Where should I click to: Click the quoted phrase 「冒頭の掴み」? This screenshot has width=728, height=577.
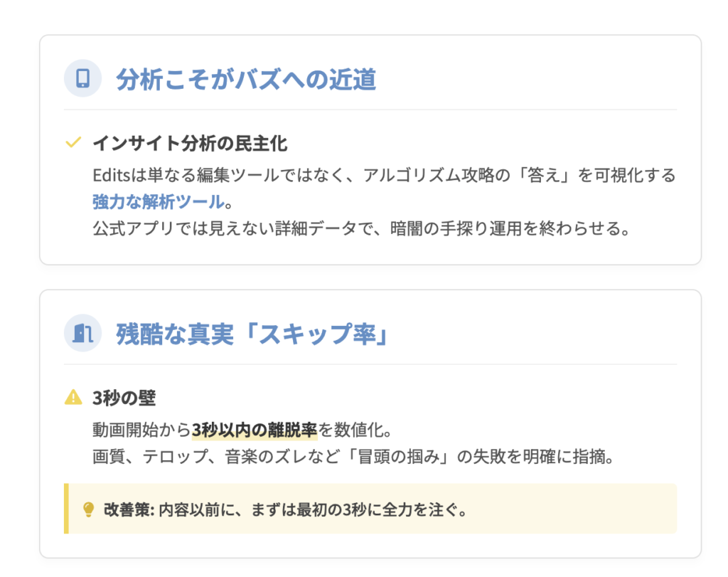[x=397, y=456]
